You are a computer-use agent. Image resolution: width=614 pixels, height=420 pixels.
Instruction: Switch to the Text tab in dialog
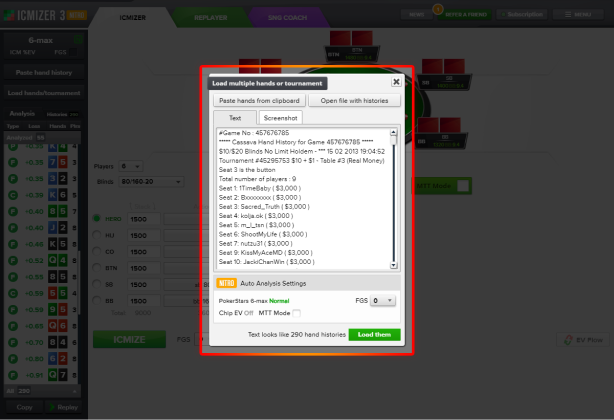pos(235,118)
